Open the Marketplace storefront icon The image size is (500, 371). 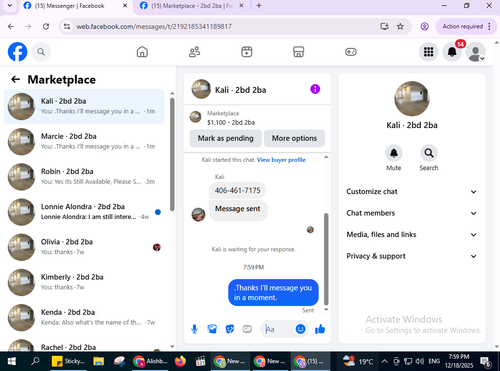point(299,52)
